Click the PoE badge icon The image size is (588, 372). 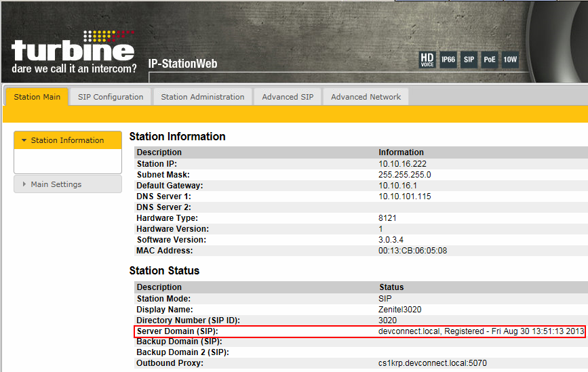490,60
